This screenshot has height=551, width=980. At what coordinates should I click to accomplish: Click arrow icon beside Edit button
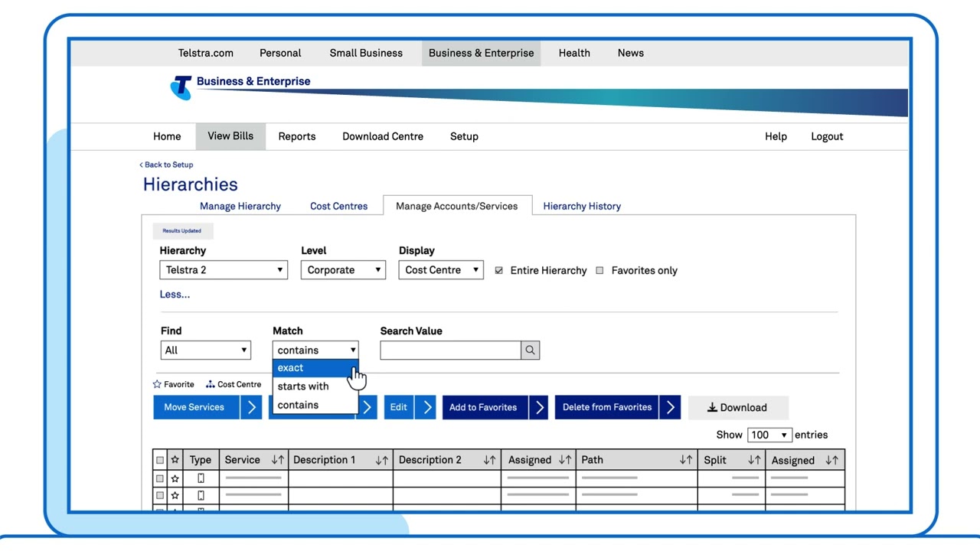pos(425,407)
